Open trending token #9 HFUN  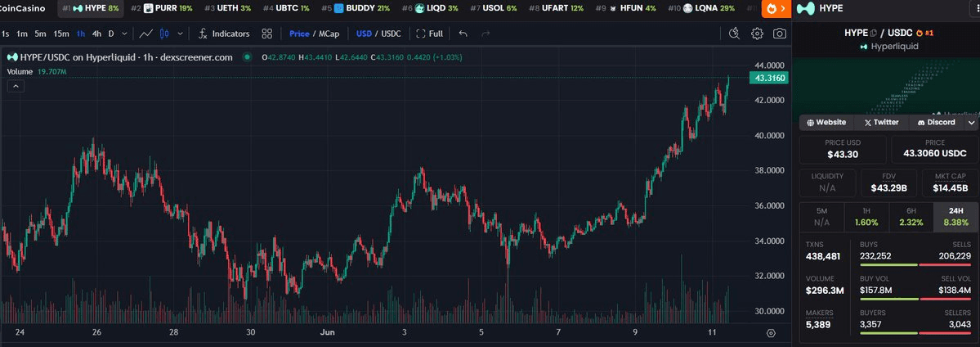(x=626, y=9)
